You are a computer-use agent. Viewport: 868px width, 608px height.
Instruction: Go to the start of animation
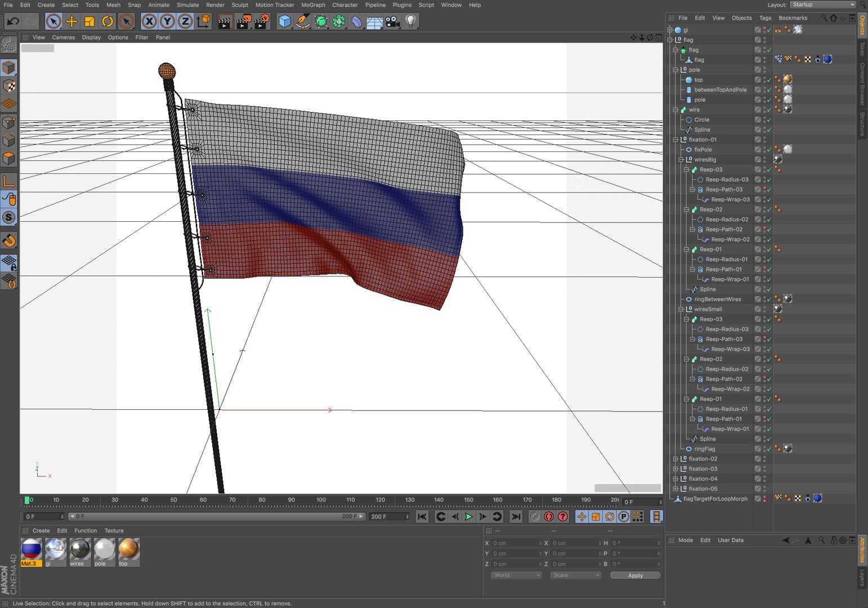[422, 516]
